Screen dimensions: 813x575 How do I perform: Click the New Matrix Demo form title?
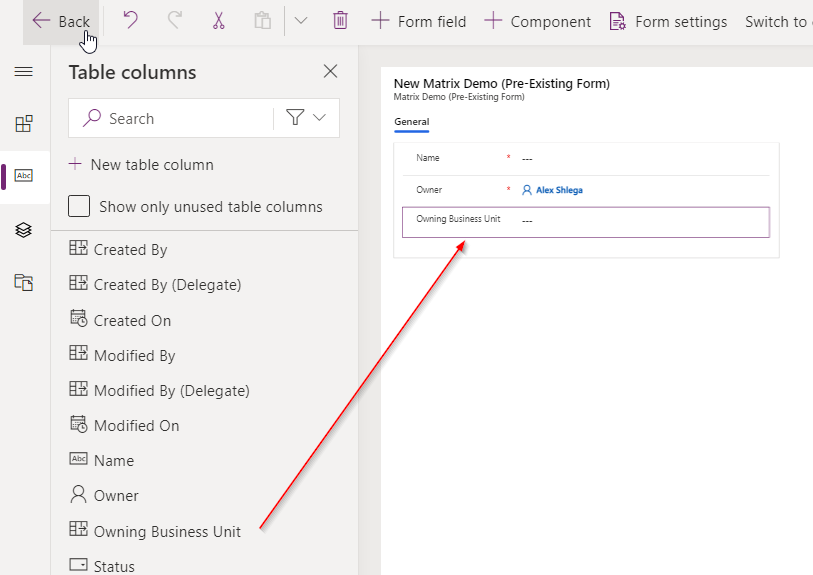click(x=501, y=83)
